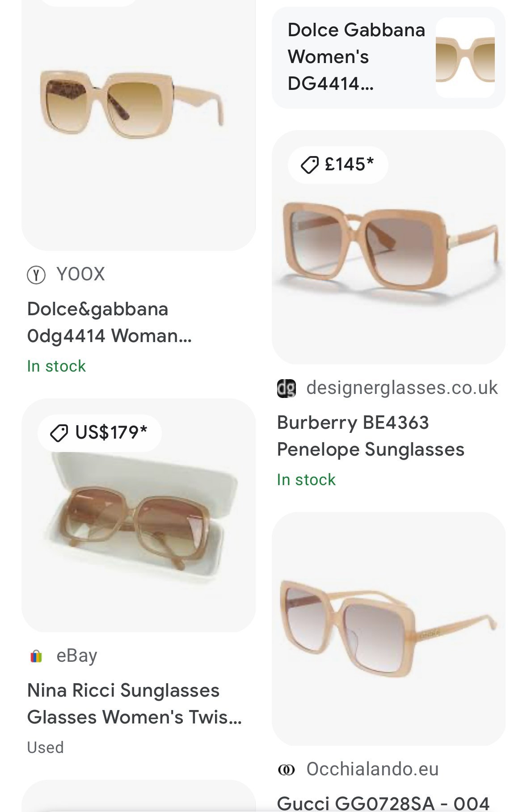
Task: Open the Gucci GG0728SA - 004 title
Action: [383, 803]
